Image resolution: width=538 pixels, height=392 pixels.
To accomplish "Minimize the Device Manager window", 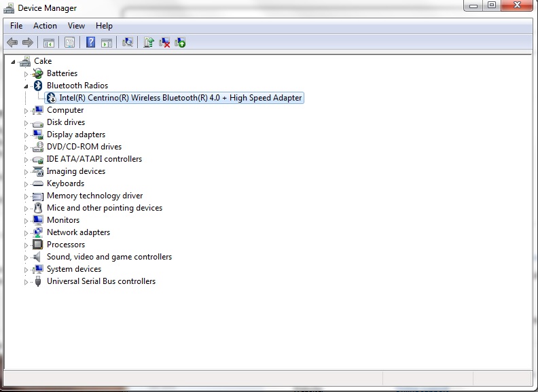I will pyautogui.click(x=473, y=5).
